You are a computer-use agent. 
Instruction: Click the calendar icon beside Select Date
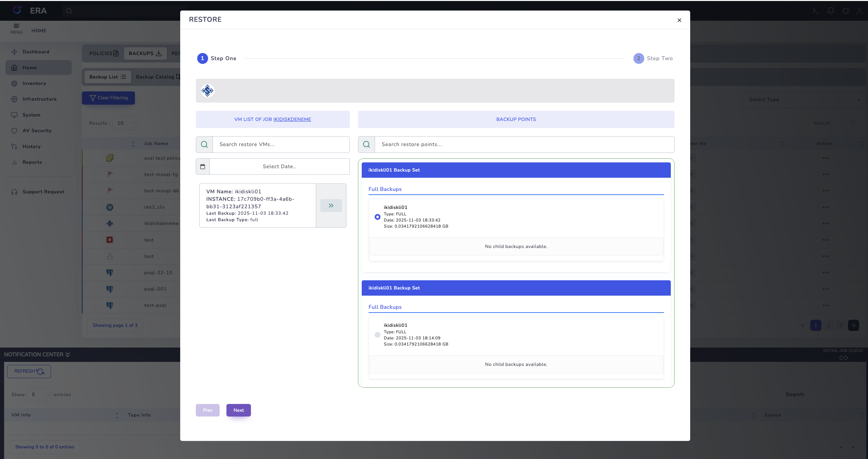[x=203, y=166]
